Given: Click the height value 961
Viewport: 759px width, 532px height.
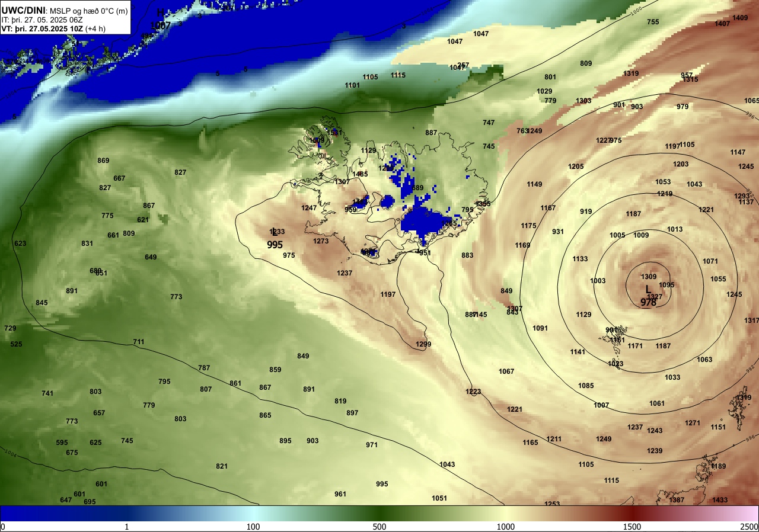Looking at the screenshot, I should tap(340, 494).
